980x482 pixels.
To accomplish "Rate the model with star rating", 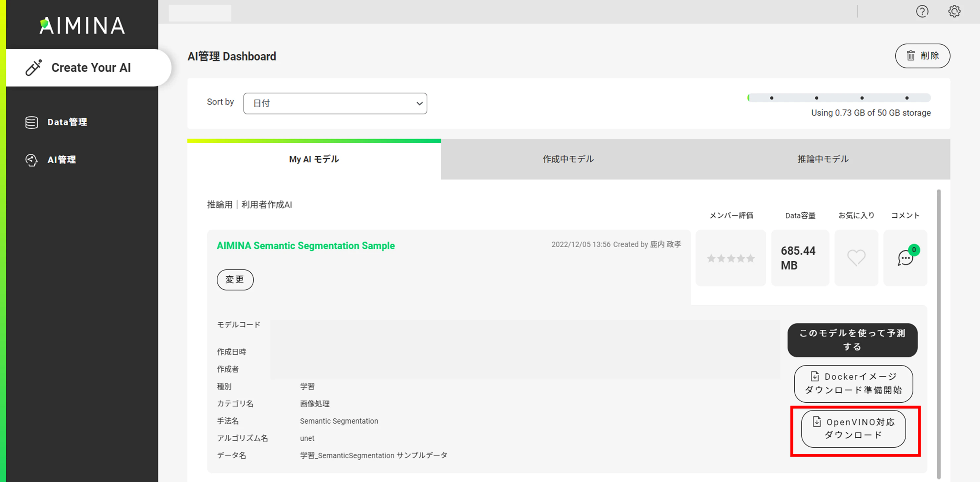I will (x=730, y=258).
